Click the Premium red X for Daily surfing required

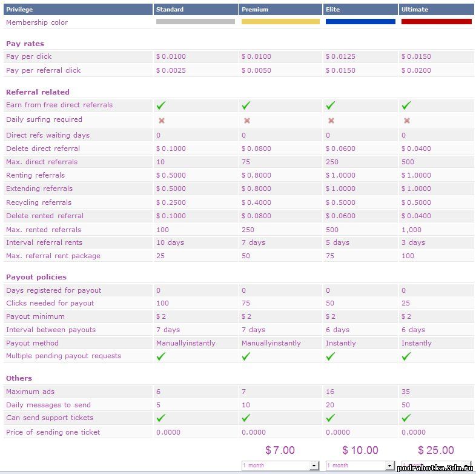pyautogui.click(x=247, y=121)
